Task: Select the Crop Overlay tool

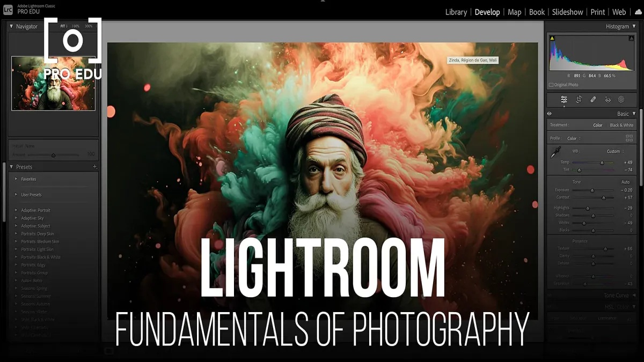Action: tap(579, 99)
